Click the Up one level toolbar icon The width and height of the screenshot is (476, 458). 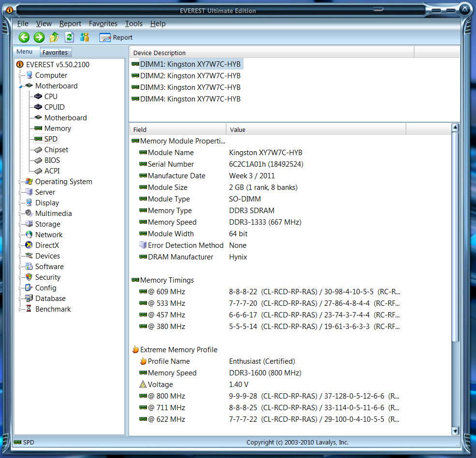point(54,37)
